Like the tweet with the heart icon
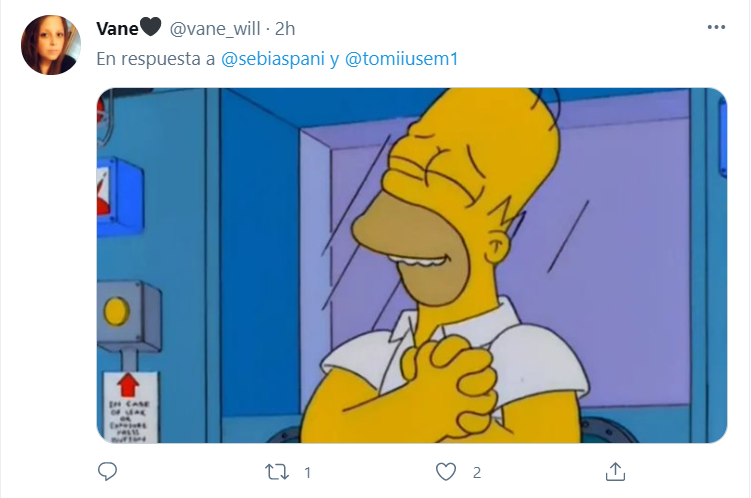This screenshot has width=751, height=498. (446, 472)
